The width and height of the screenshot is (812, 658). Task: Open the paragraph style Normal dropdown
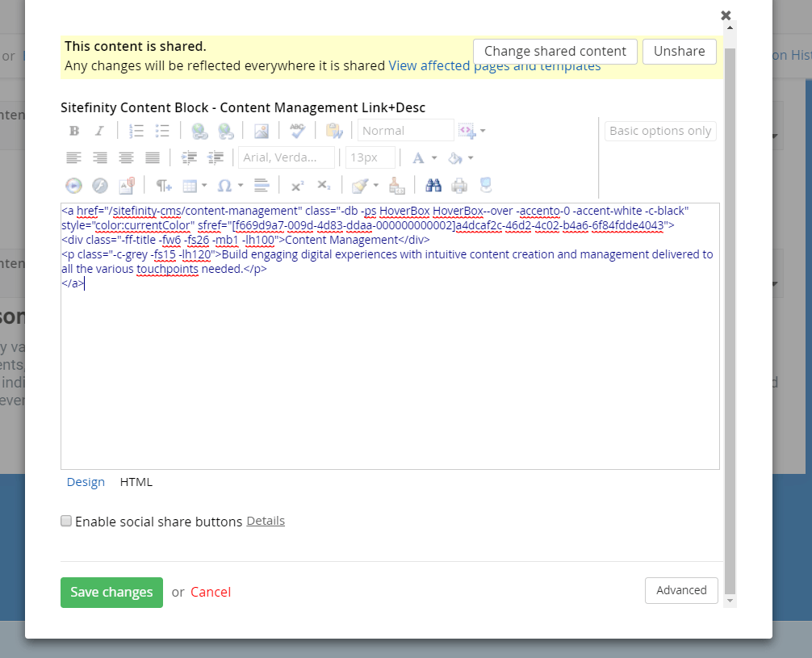tap(405, 131)
